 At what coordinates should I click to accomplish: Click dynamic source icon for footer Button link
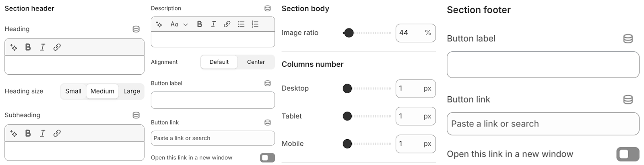[x=627, y=100]
